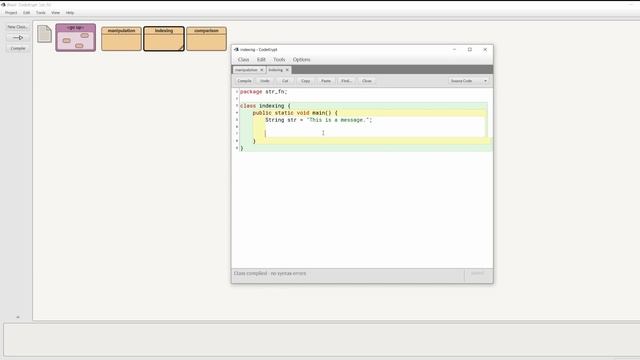Viewport: 640px width, 360px height.
Task: Click the editor toolbar Compile button
Action: 244,81
